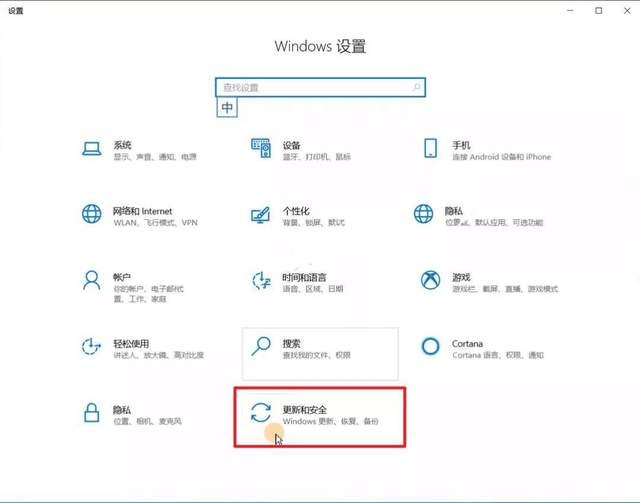
Task: Select the 轻松使用 heading
Action: click(x=131, y=343)
